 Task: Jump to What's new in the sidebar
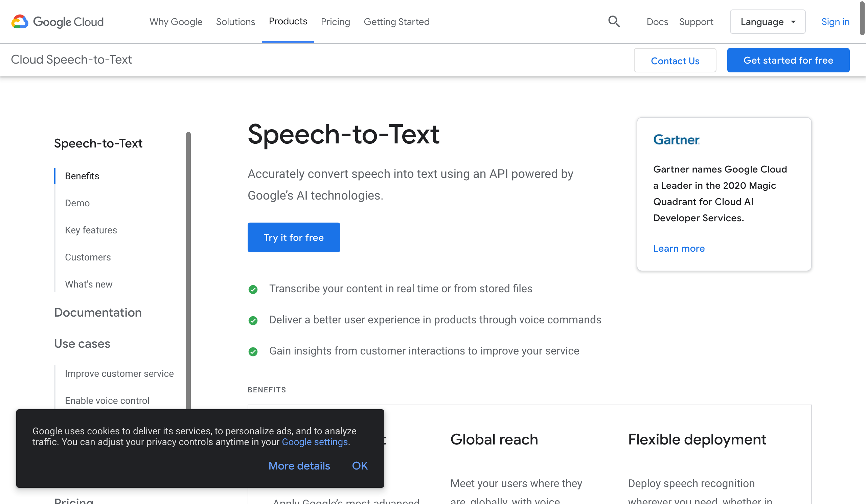(x=88, y=284)
